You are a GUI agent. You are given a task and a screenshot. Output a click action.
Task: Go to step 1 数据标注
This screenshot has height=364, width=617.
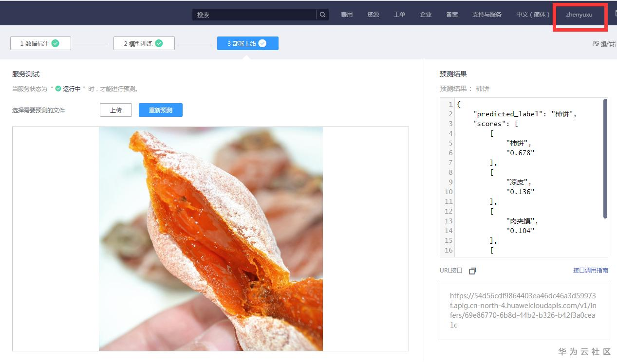click(x=40, y=43)
